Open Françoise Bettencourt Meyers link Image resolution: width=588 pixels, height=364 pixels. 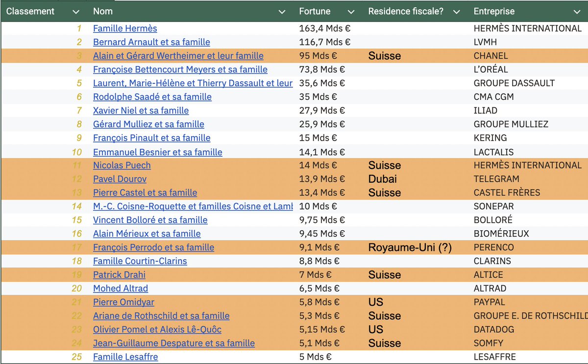(180, 70)
